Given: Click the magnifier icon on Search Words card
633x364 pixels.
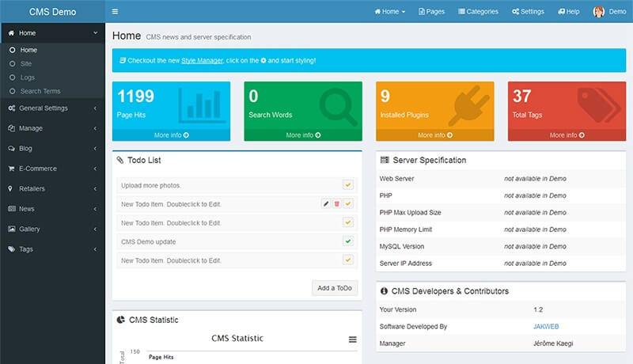Looking at the screenshot, I should tap(338, 107).
